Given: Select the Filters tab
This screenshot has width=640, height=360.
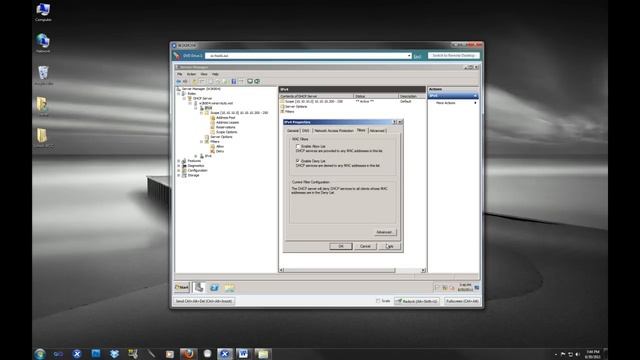Looking at the screenshot, I should pos(361,130).
